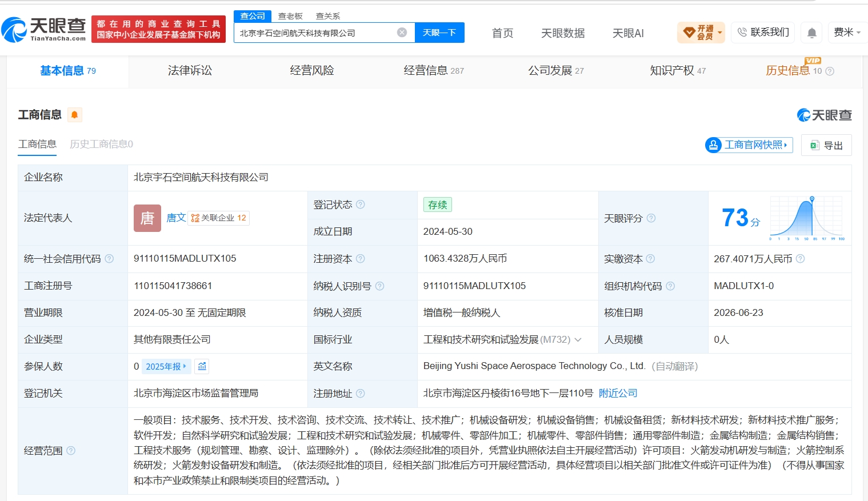868x501 pixels.
Task: Switch to 历史工商信息0 sub-tab
Action: coord(101,144)
